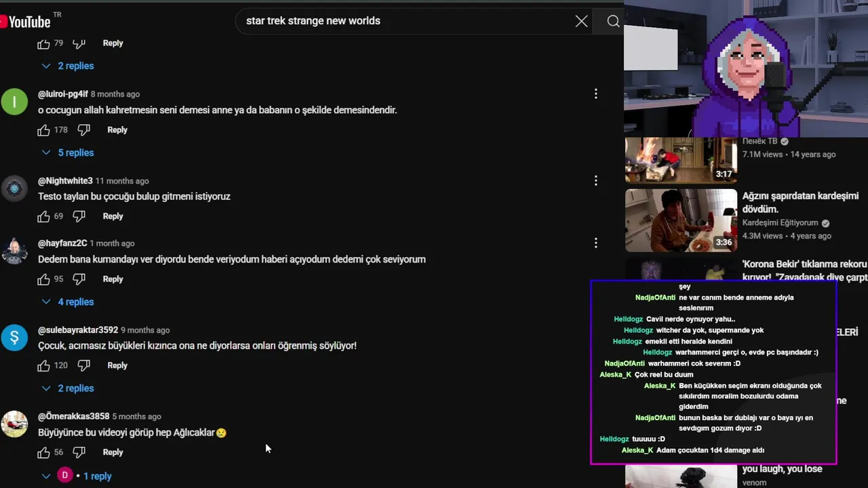Open @luiroi-pg4if channel link
The width and height of the screenshot is (868, 488).
62,94
